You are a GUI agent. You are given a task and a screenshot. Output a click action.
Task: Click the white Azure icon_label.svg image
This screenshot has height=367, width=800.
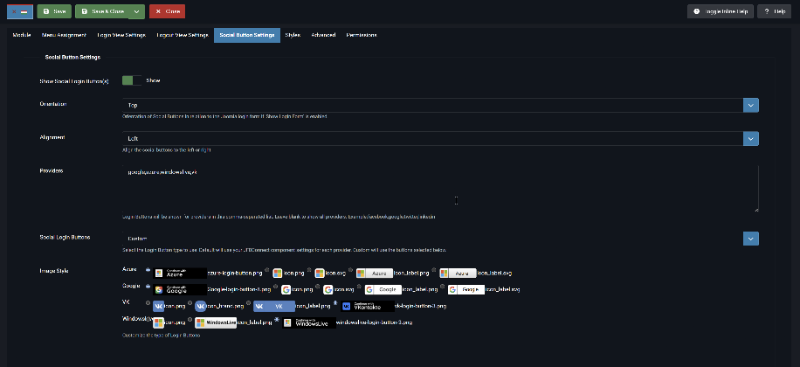coord(458,273)
